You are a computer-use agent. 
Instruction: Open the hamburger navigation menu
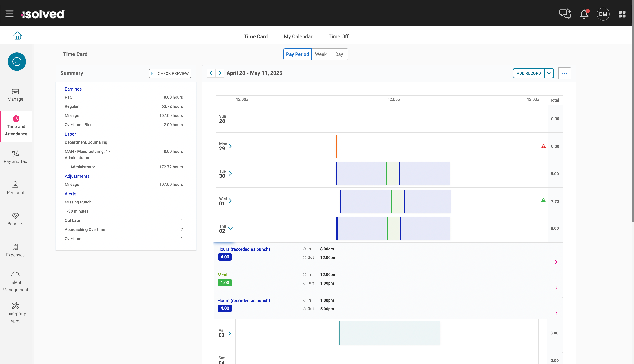tap(10, 14)
